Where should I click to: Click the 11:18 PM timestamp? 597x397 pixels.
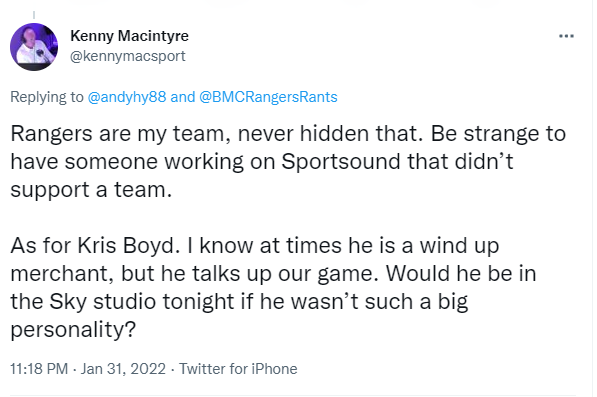tap(39, 369)
